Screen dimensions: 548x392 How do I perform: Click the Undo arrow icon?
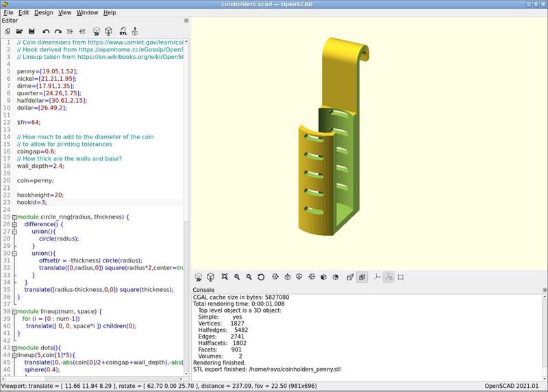[46, 32]
